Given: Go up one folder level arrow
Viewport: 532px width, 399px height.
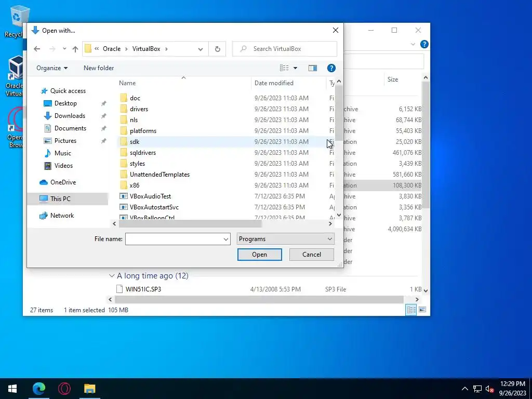Looking at the screenshot, I should click(x=75, y=49).
